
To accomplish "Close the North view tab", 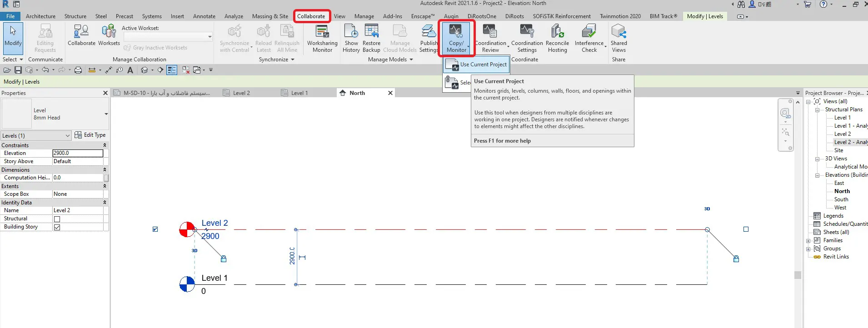I will coord(390,93).
